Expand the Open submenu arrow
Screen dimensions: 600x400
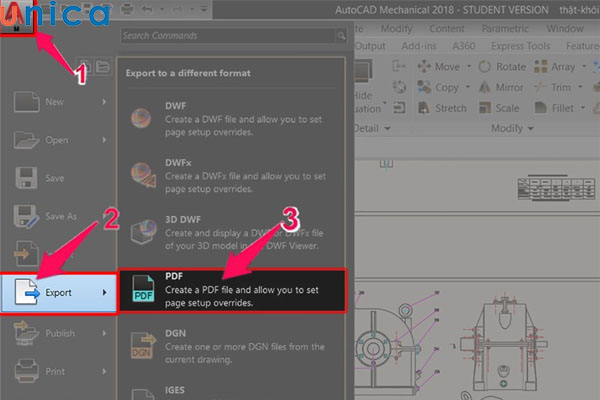(104, 140)
